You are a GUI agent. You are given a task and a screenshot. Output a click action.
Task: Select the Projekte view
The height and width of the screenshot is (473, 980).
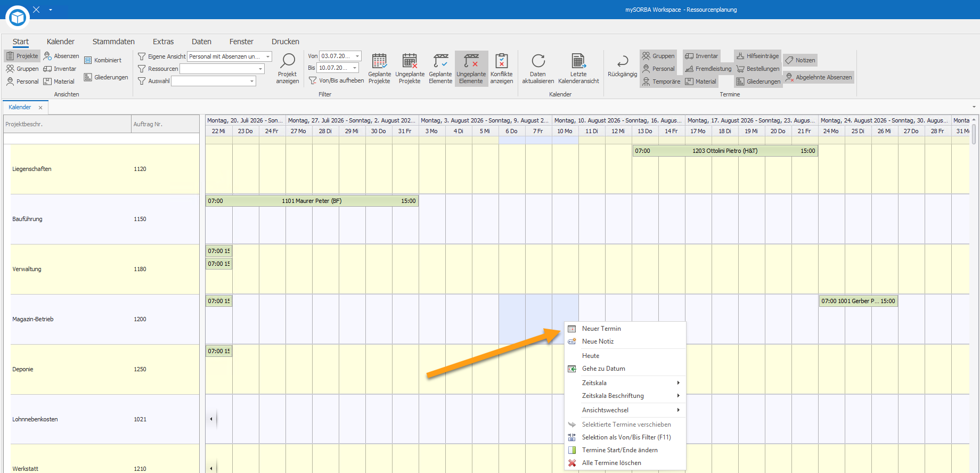tap(22, 56)
